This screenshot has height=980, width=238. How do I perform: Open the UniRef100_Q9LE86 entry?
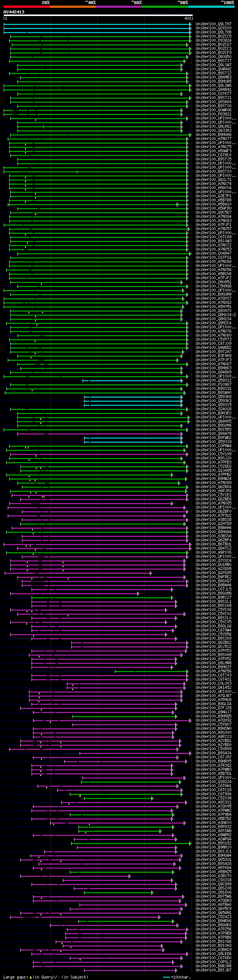point(213,954)
